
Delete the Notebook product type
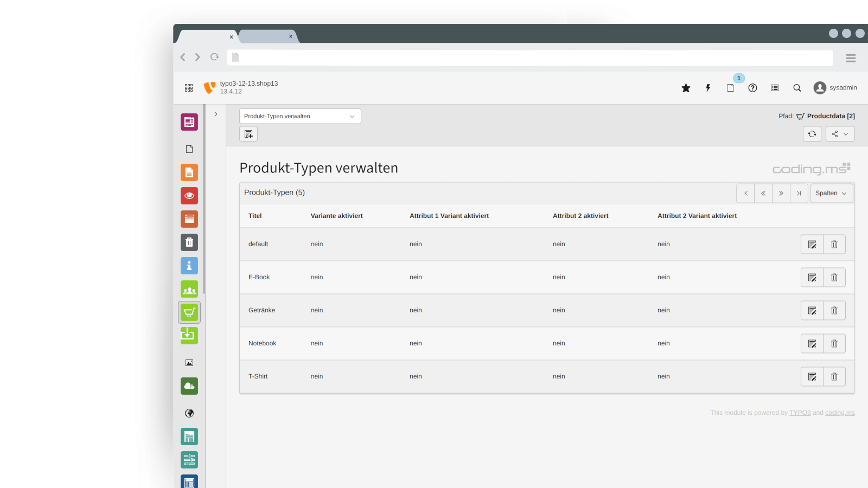point(834,344)
